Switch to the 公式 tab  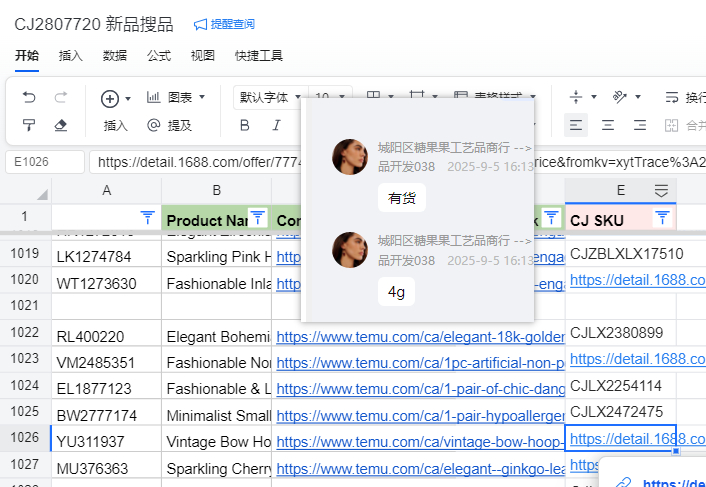(x=159, y=55)
